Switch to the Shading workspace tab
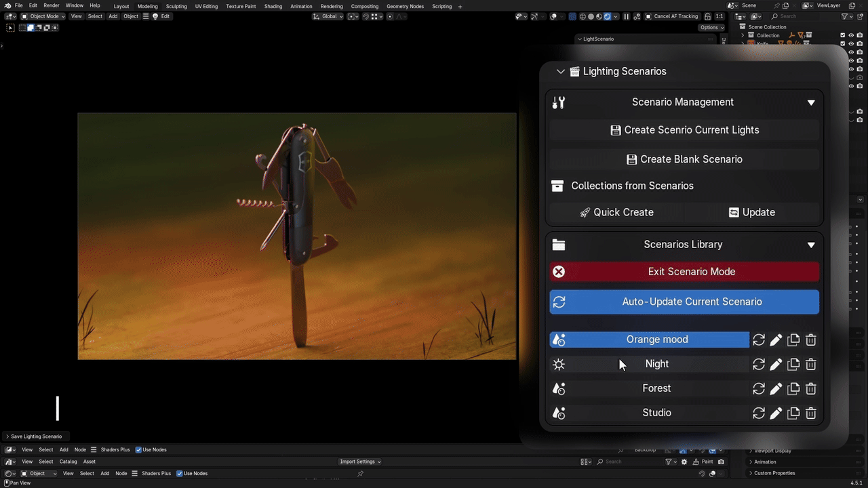The height and width of the screenshot is (488, 868). [273, 6]
